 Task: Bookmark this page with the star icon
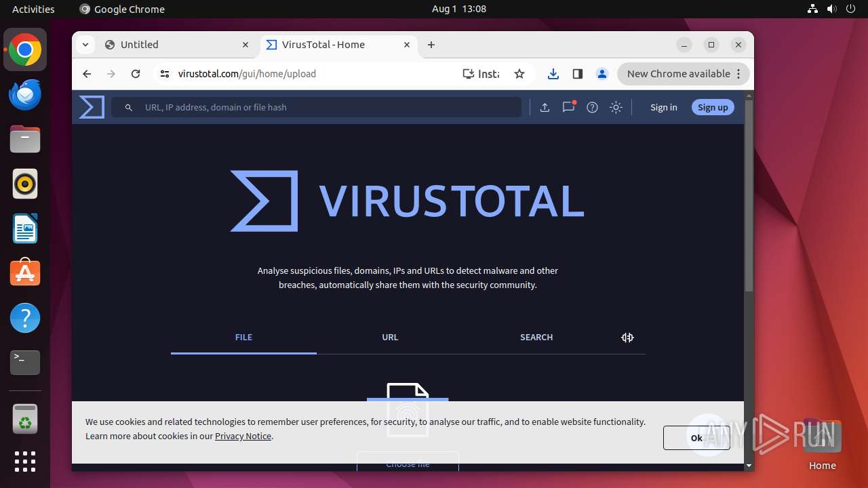click(519, 74)
